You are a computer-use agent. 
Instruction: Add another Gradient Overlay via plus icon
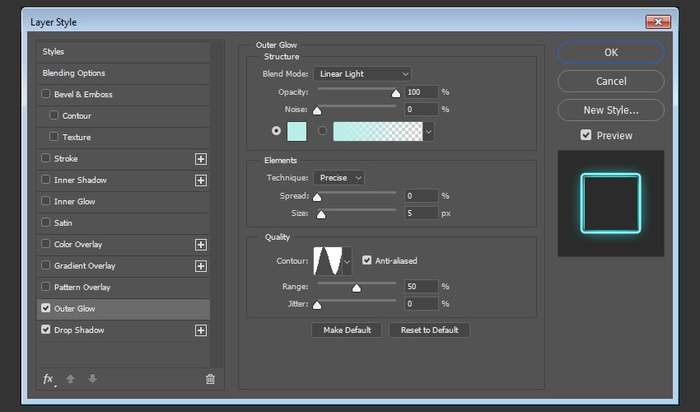pyautogui.click(x=200, y=266)
